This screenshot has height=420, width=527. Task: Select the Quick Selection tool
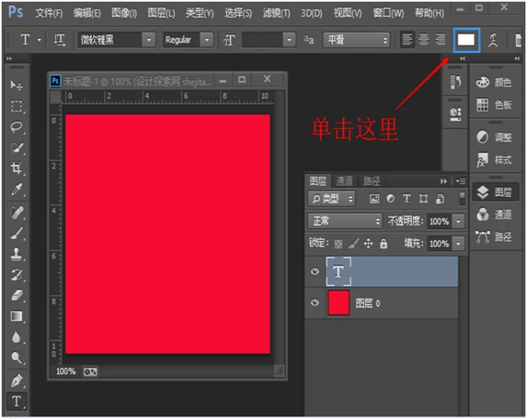point(16,148)
